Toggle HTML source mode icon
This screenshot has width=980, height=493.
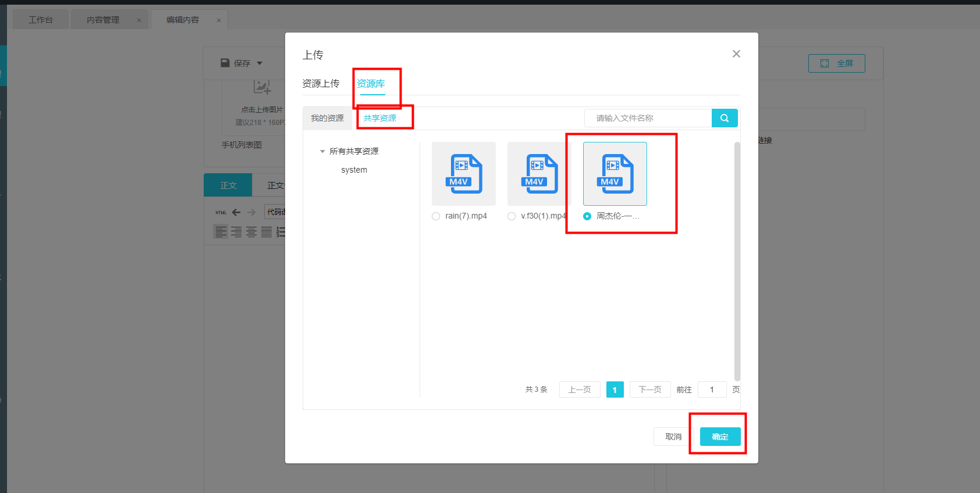coord(221,213)
